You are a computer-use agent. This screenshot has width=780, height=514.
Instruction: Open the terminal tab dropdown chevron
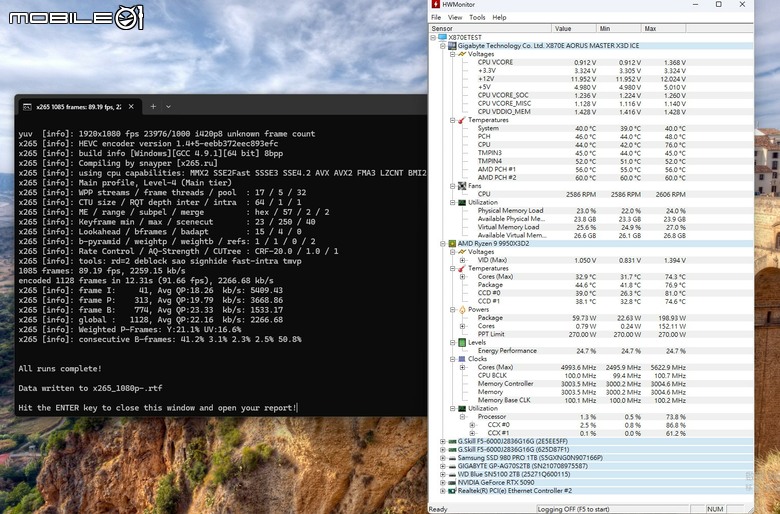(x=169, y=106)
